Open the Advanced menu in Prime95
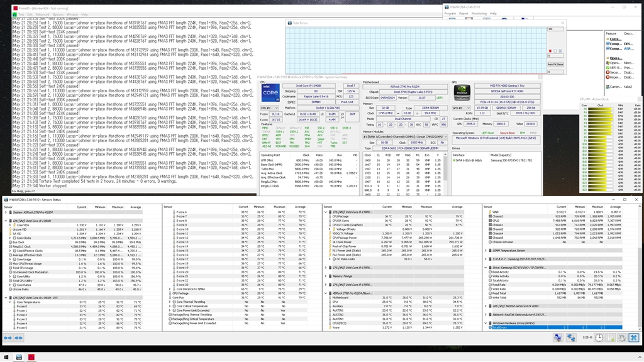Screen dimensions: 644x362 pos(42,14)
